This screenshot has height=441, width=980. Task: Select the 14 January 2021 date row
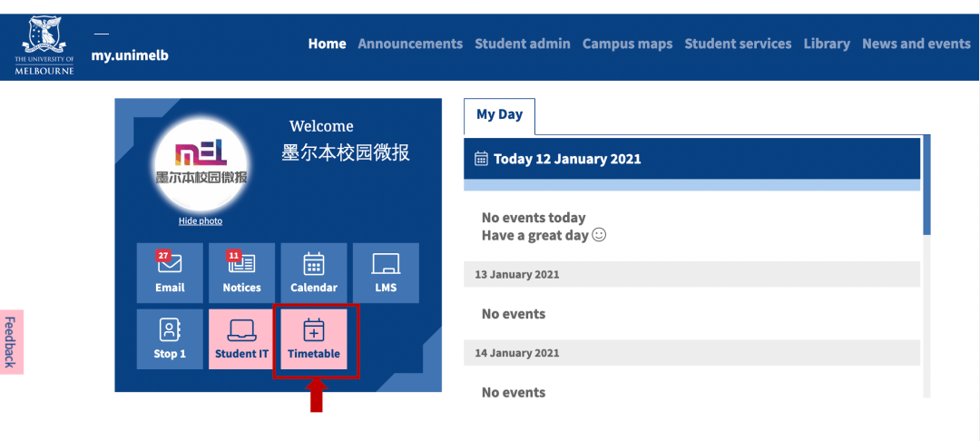[691, 353]
